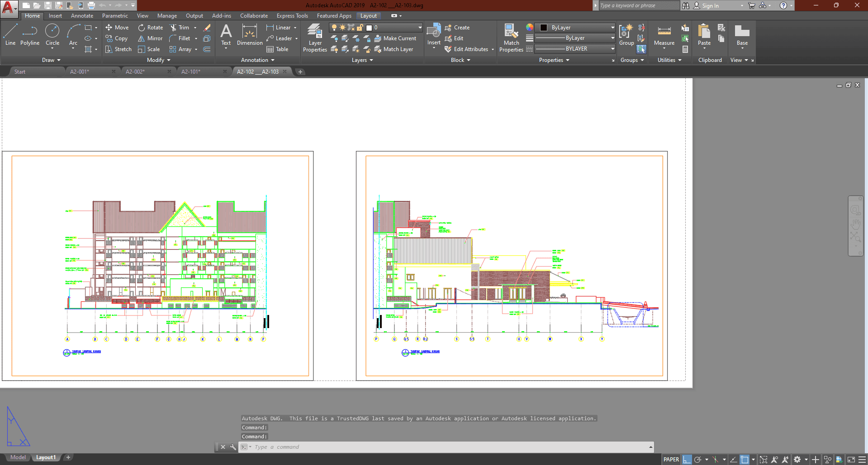Toggle the layer on/off lightbulb icon
This screenshot has width=868, height=465.
[x=334, y=28]
